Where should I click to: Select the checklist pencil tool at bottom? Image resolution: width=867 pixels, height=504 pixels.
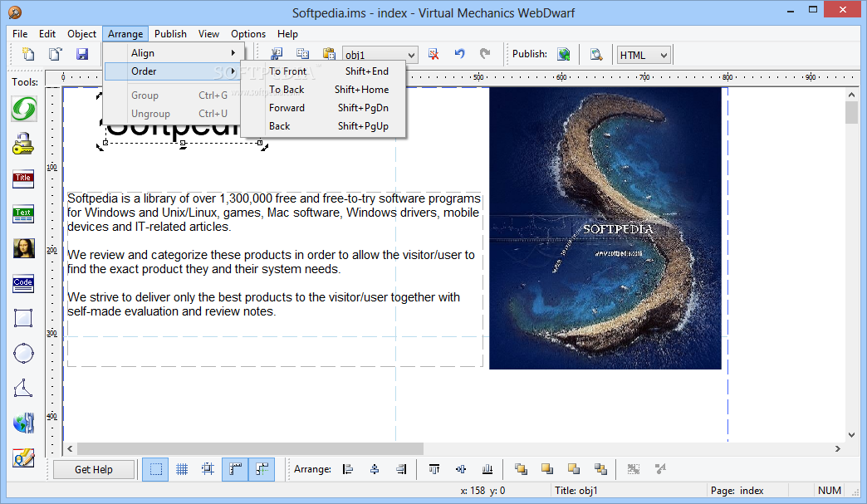24,458
